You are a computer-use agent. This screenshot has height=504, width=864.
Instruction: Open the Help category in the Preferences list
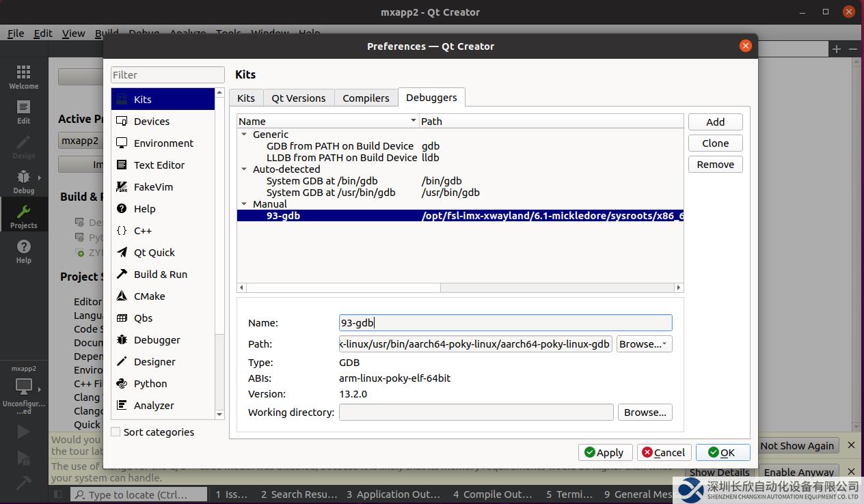(163, 208)
